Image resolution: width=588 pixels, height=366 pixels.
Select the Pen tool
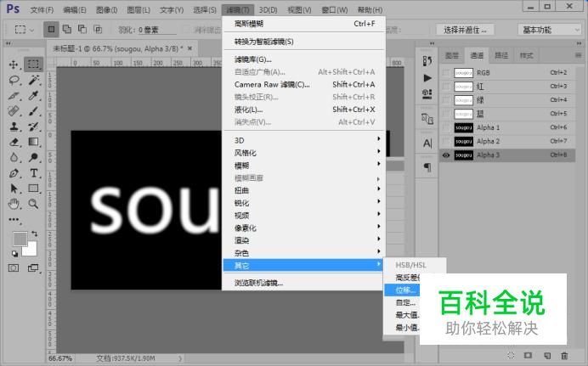click(14, 173)
